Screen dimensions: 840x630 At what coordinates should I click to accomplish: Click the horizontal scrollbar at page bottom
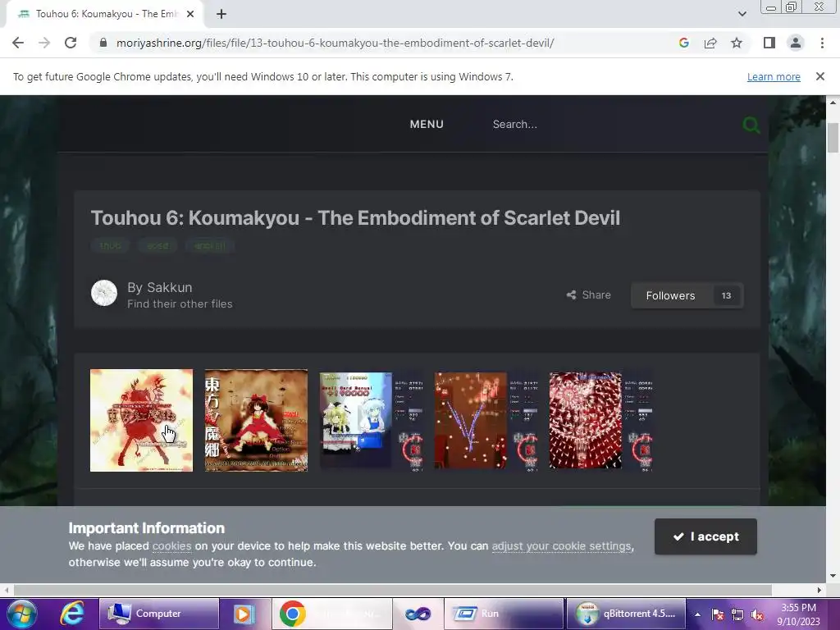coord(392,590)
